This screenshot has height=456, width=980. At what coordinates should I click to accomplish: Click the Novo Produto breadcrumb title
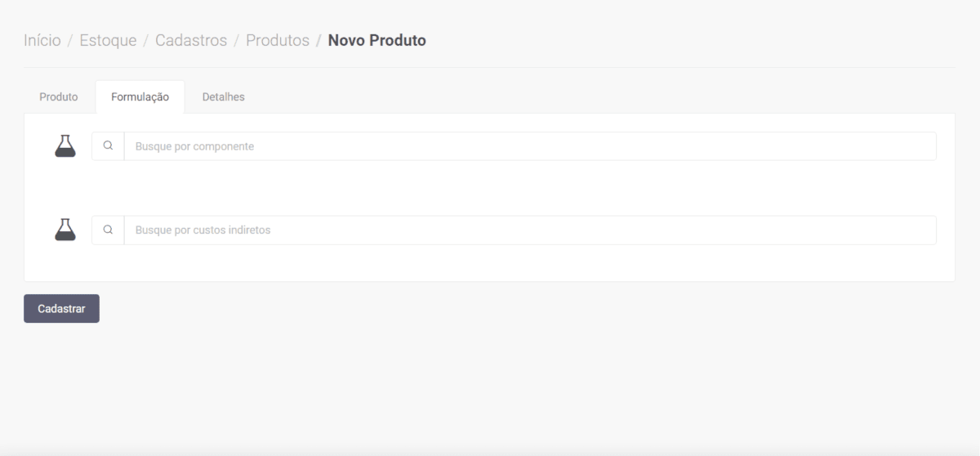click(x=377, y=40)
